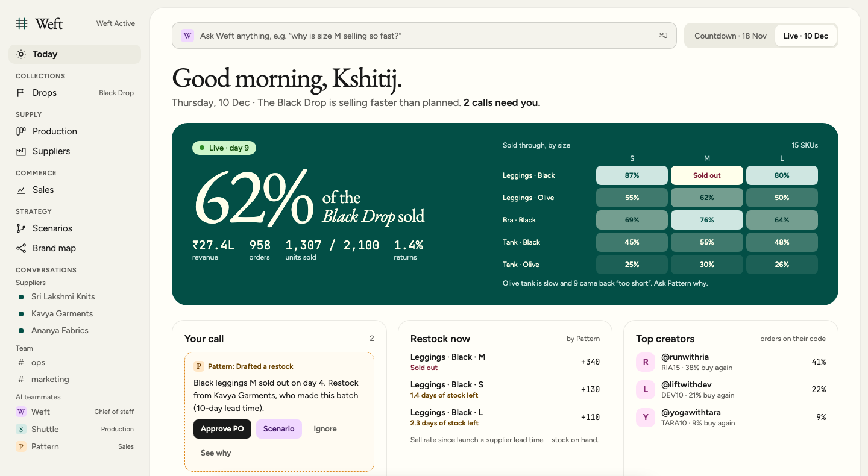868x476 pixels.
Task: Open Scenarios via its branch icon
Action: [x=21, y=228]
